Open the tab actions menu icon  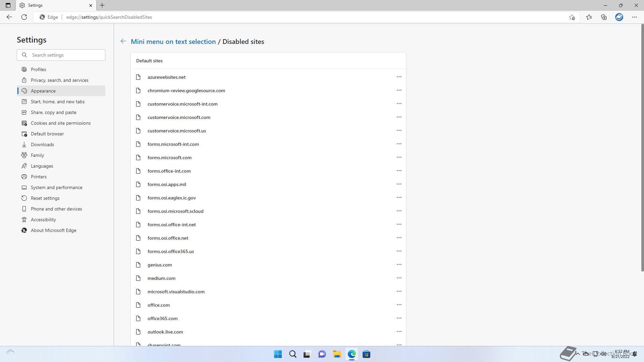8,5
